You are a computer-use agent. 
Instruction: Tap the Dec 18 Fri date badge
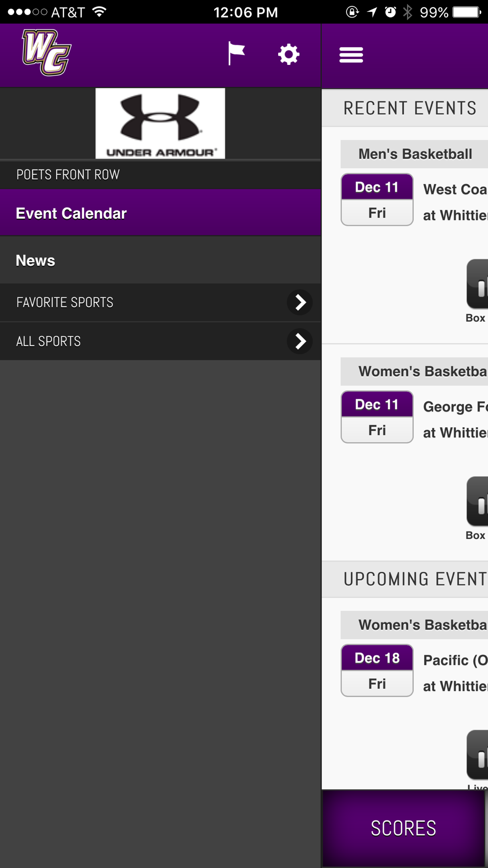pos(377,670)
